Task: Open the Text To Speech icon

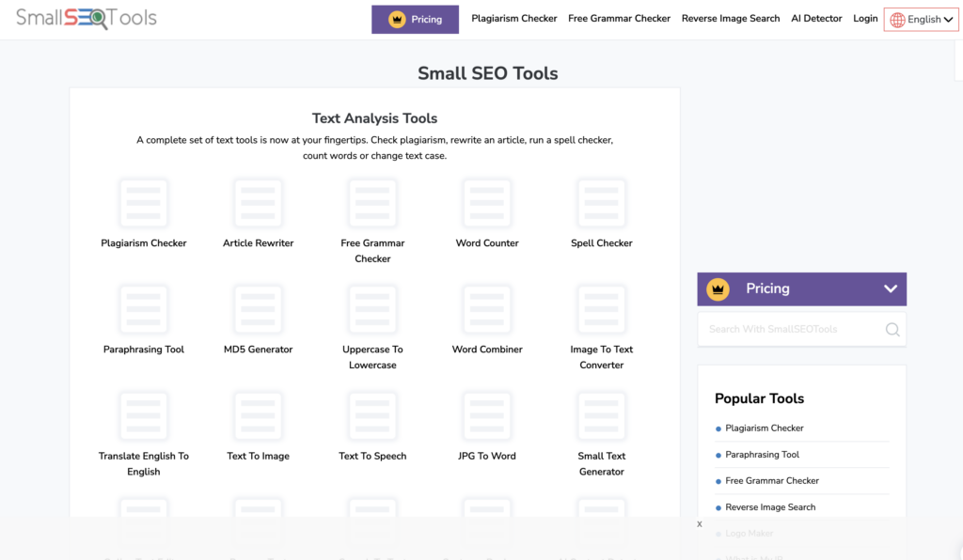Action: (372, 416)
